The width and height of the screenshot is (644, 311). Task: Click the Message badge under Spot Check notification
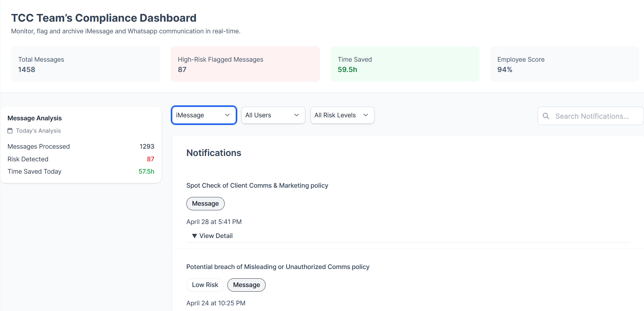(x=205, y=204)
